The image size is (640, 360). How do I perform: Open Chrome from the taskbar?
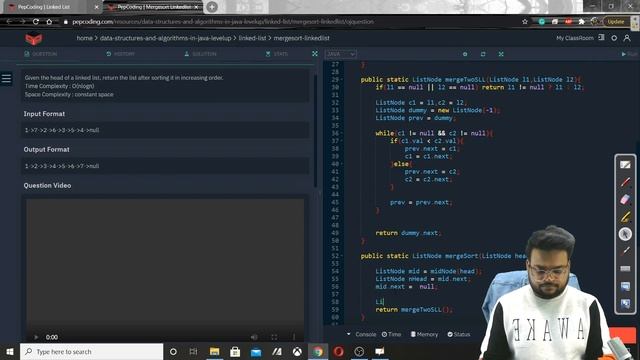[x=318, y=351]
